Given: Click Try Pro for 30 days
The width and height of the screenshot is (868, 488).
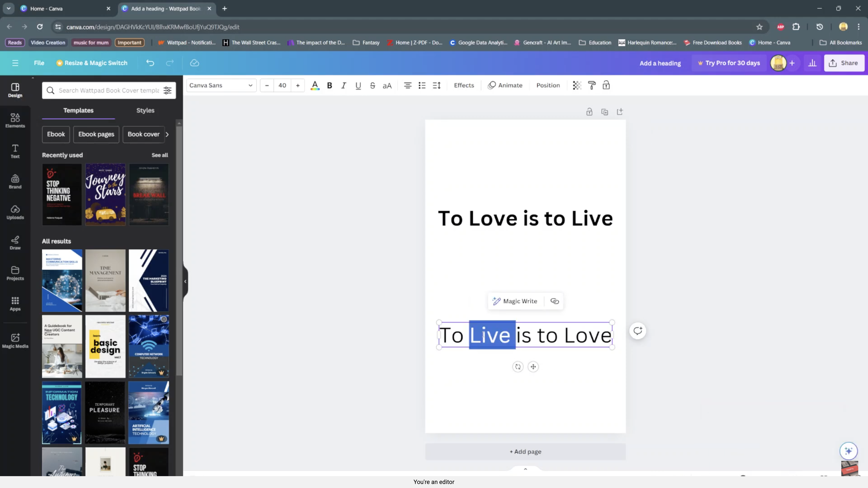Looking at the screenshot, I should coord(729,63).
